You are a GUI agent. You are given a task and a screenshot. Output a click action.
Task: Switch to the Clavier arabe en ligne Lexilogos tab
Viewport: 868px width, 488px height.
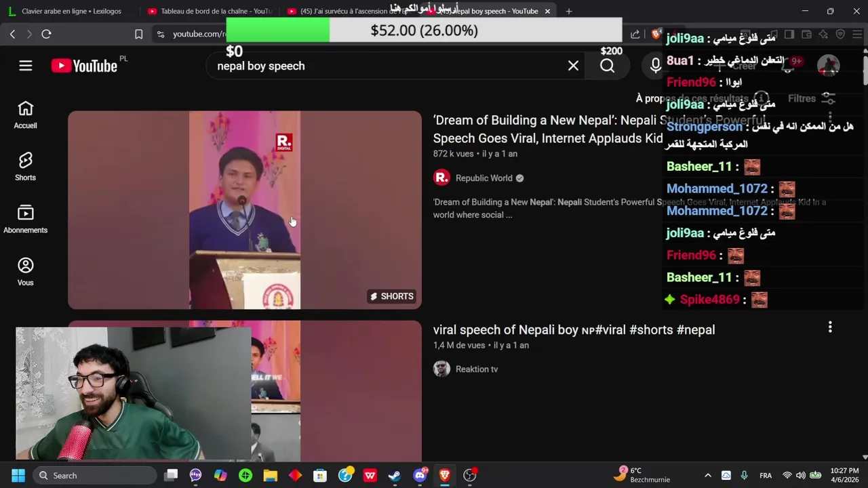point(71,11)
